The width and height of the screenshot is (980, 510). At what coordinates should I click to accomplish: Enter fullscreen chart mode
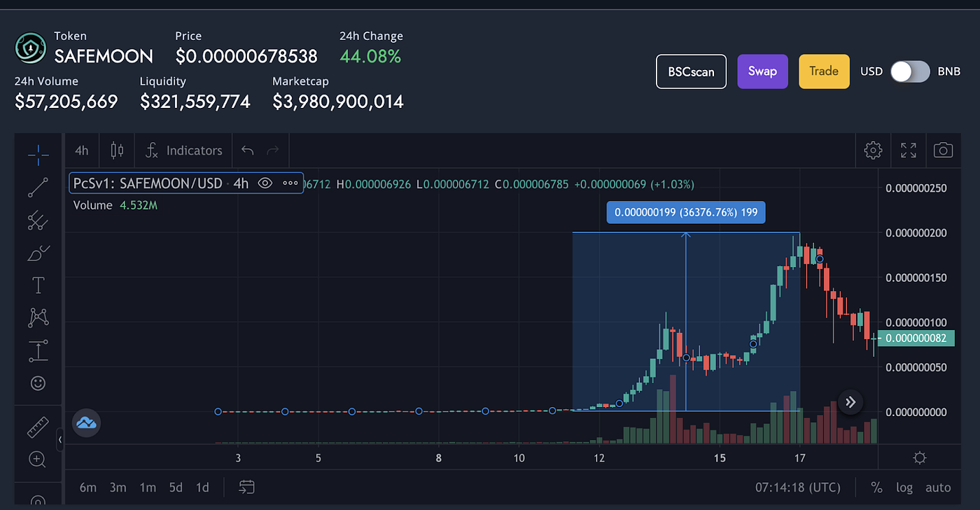(909, 150)
